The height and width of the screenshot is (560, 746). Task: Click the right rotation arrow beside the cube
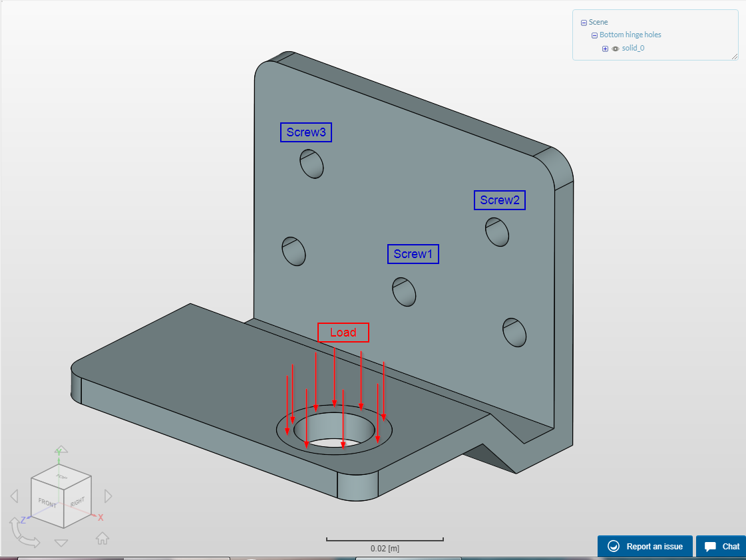(108, 495)
